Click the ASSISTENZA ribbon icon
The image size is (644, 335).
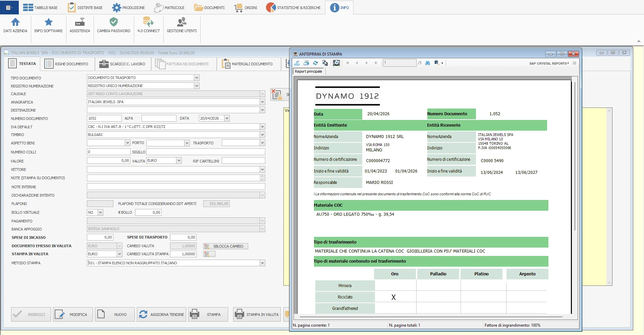coord(80,25)
